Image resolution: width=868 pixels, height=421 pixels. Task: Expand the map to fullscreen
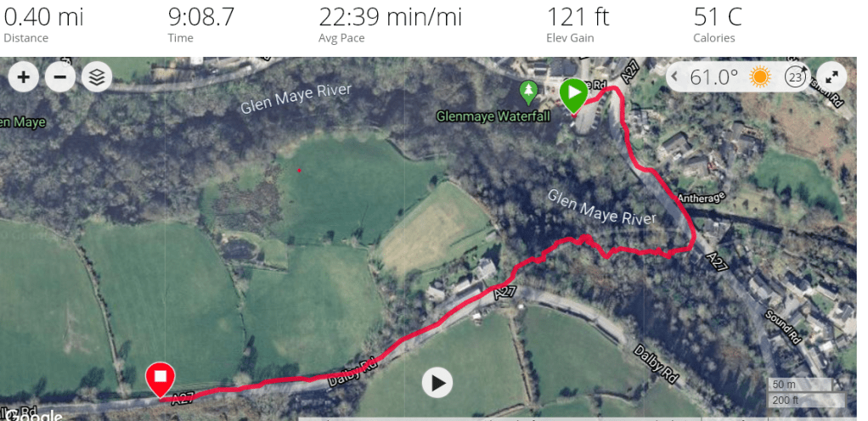[831, 77]
